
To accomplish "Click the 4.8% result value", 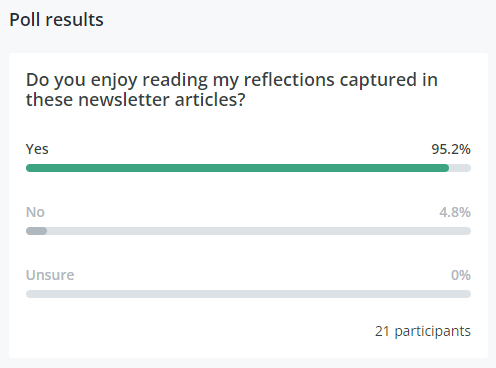I will click(455, 212).
